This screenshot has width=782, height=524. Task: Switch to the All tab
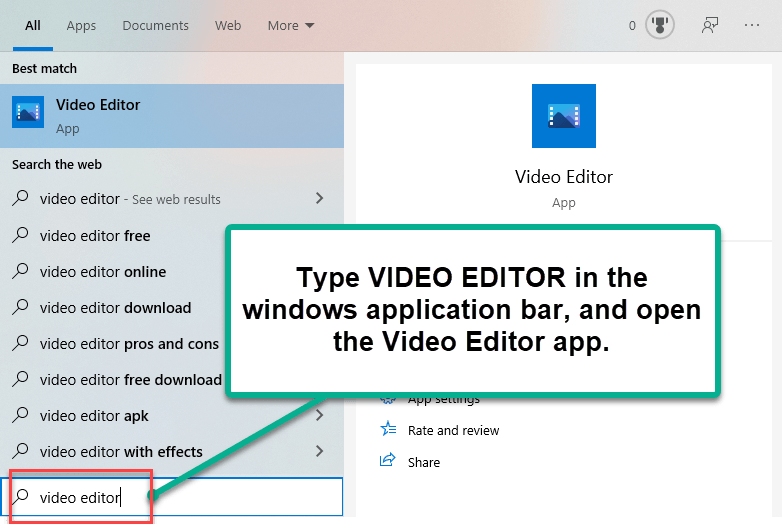point(33,25)
